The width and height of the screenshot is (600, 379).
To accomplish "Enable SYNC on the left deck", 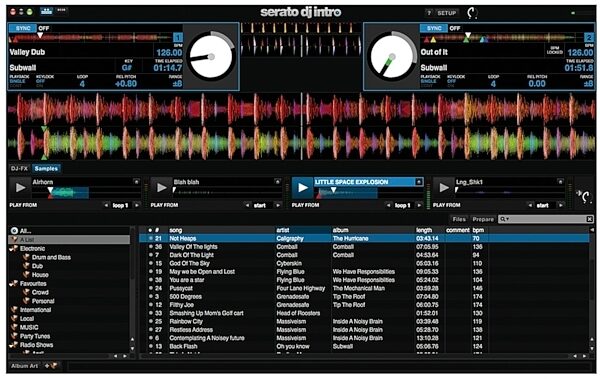I will [x=23, y=28].
